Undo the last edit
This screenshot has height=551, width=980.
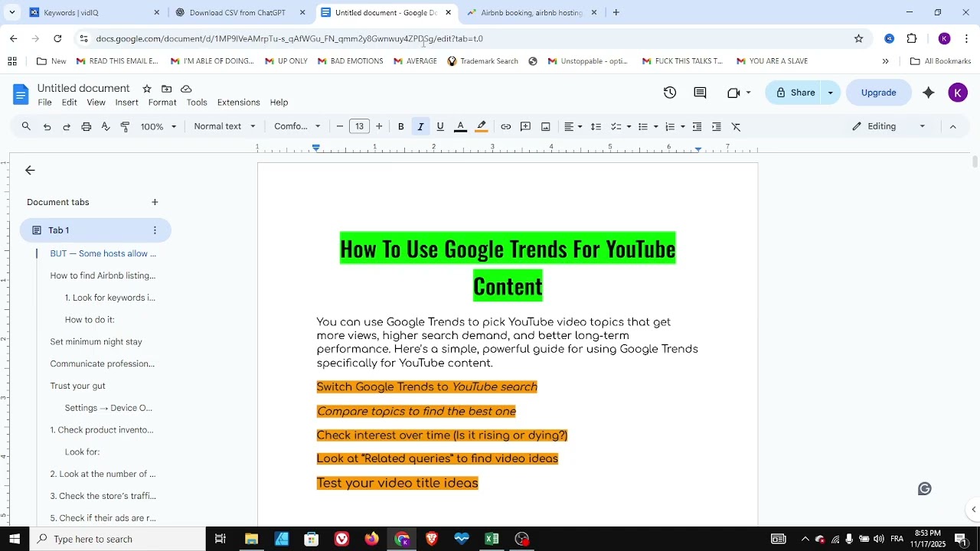[x=47, y=126]
